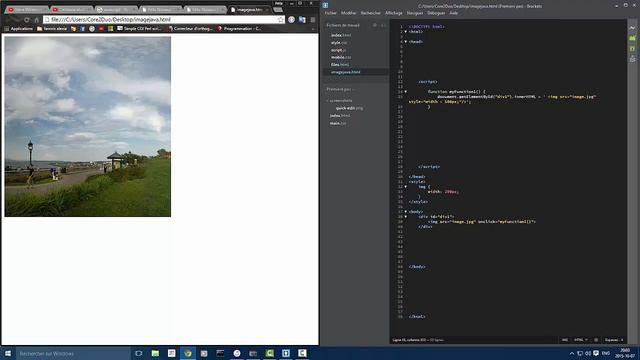Open quick-edit.png in project tree
640x360 pixels.
[349, 108]
